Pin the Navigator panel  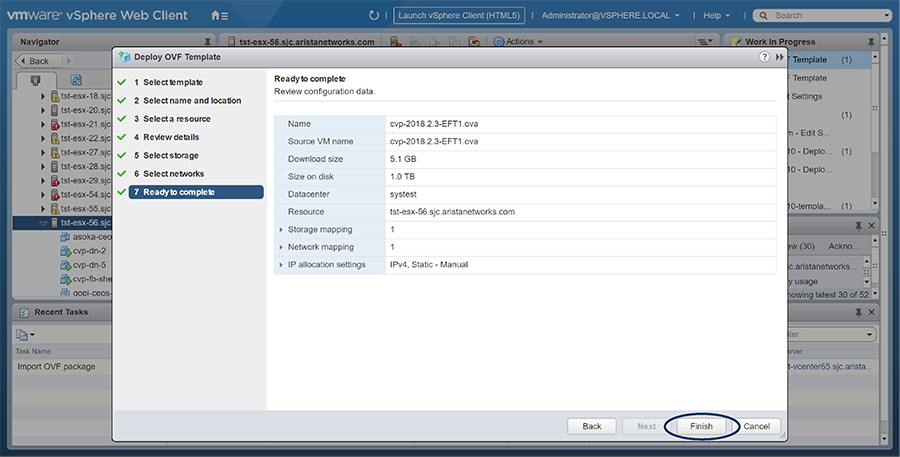coord(207,41)
